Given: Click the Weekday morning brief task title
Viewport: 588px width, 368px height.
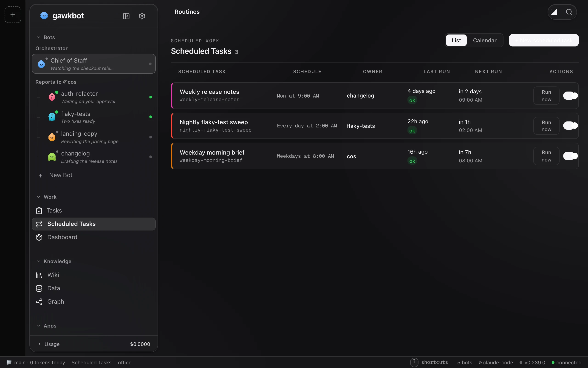Looking at the screenshot, I should (x=212, y=152).
